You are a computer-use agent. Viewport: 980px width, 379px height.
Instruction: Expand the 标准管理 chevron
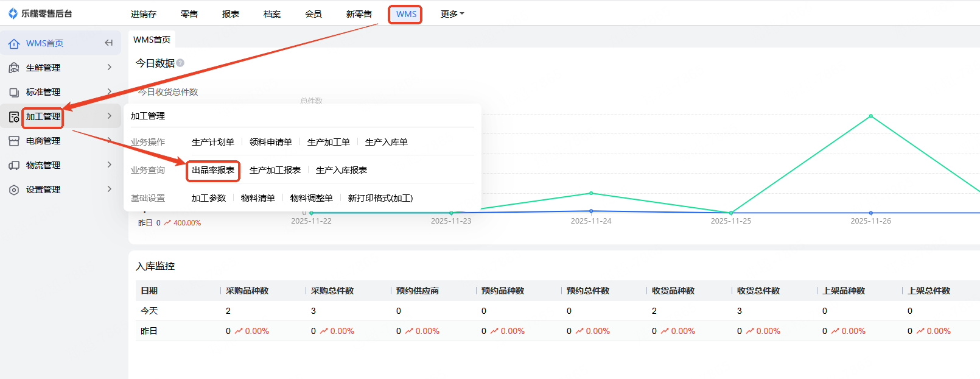tap(110, 91)
